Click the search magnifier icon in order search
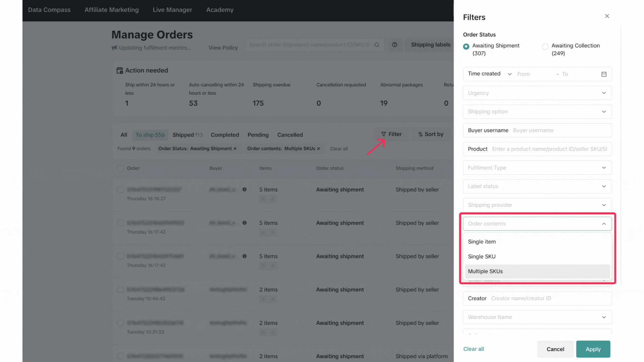Screen dimensions: 644x362 point(377,45)
